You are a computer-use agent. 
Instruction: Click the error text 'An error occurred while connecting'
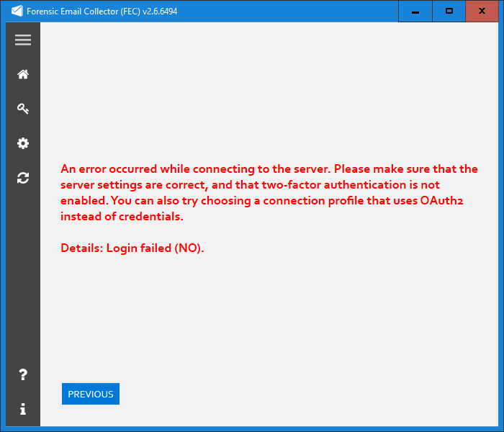156,169
